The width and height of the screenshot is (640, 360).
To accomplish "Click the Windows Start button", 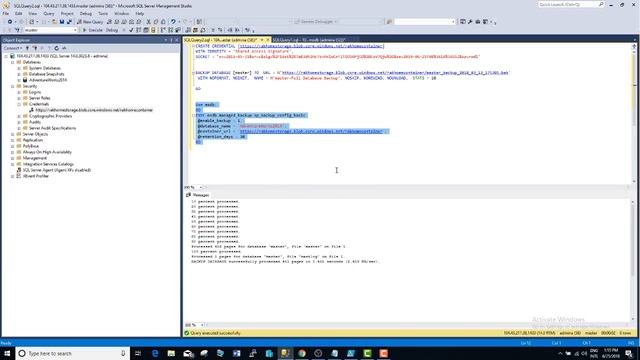I will click(7, 353).
